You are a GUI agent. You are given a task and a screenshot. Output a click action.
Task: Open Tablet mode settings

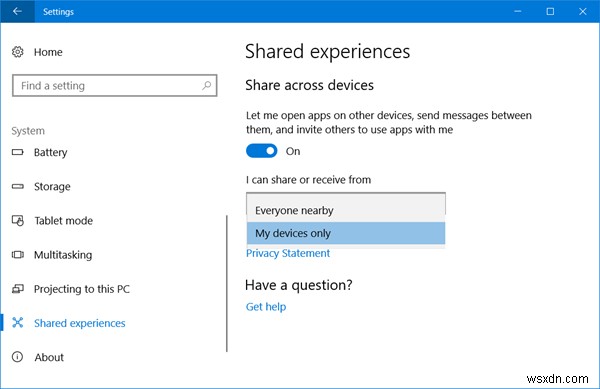click(x=64, y=221)
